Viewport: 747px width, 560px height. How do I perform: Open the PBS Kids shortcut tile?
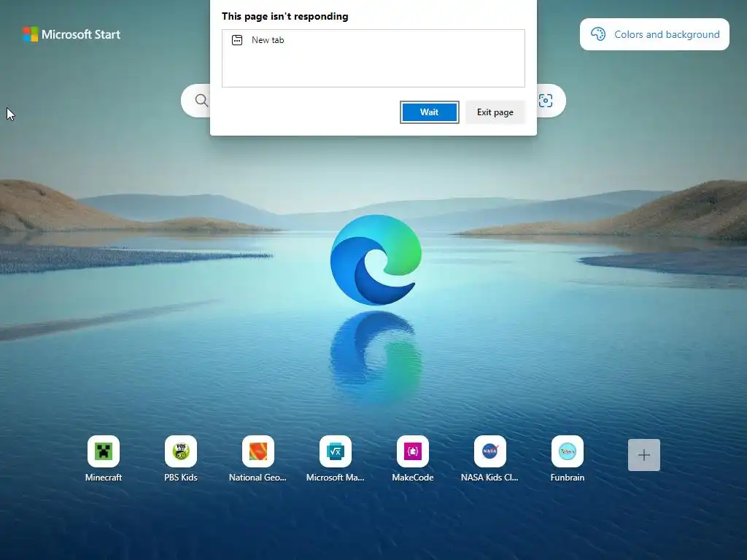181,451
